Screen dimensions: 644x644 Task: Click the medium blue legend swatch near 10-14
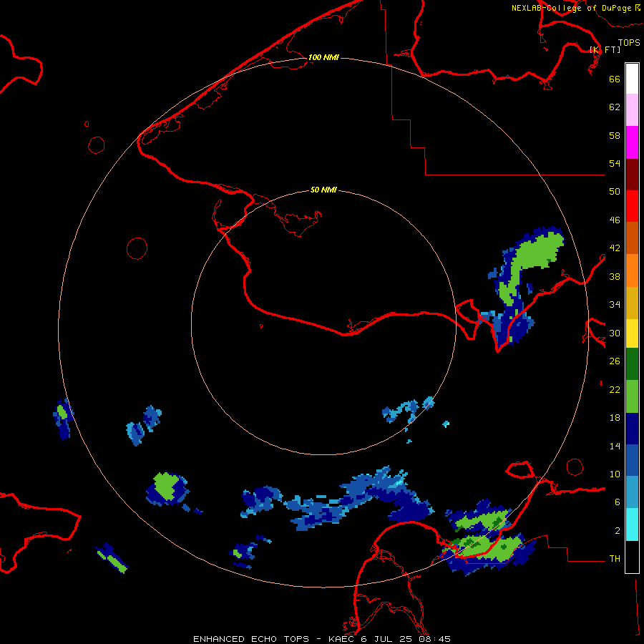coord(632,460)
